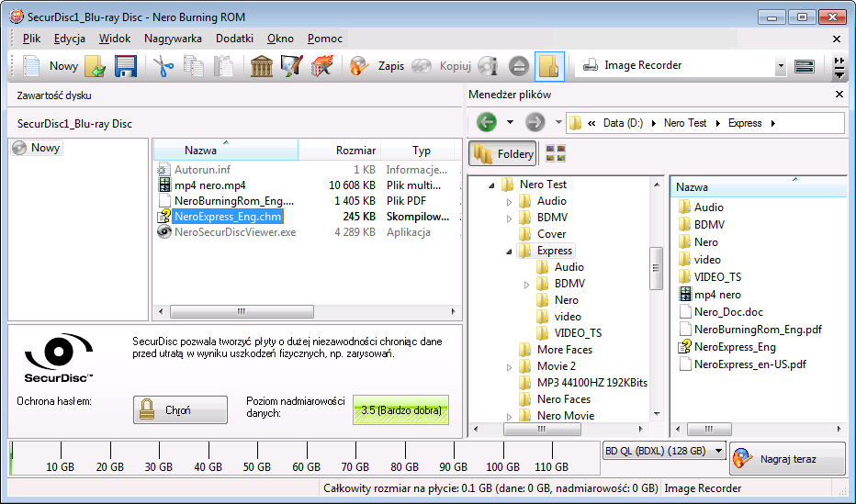Click the building-shaped icon in the toolbar
856x504 pixels.
pos(262,66)
